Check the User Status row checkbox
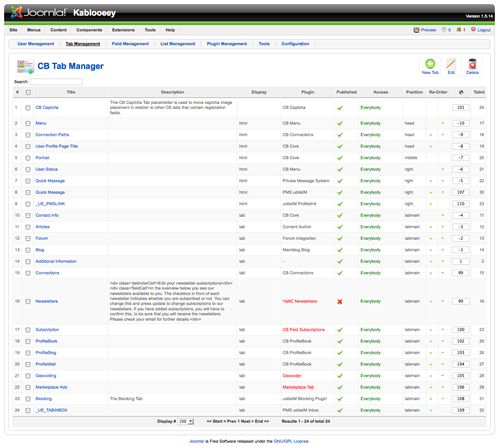The height and width of the screenshot is (448, 499). click(28, 169)
